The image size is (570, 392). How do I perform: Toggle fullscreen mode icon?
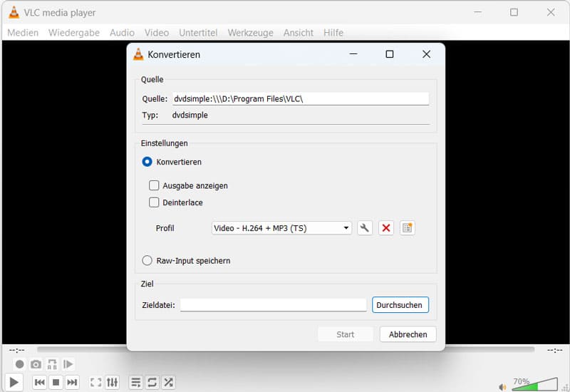point(96,382)
